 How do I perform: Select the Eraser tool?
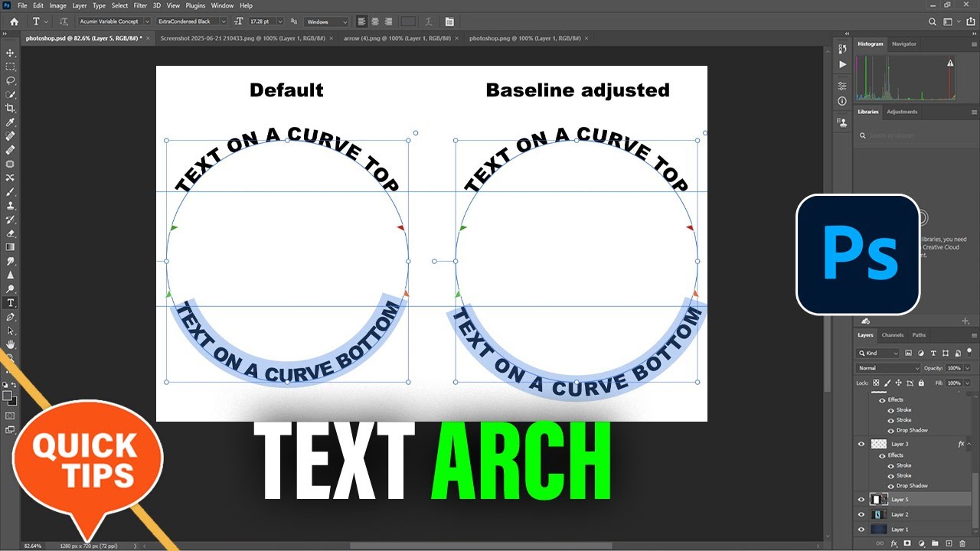coord(11,233)
